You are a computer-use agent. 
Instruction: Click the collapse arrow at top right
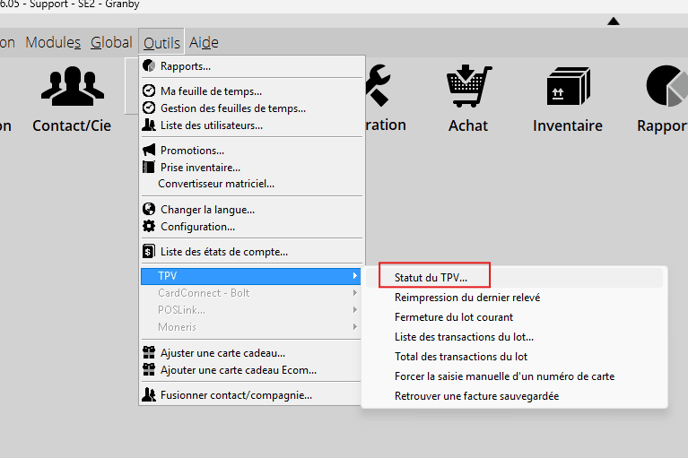[613, 21]
